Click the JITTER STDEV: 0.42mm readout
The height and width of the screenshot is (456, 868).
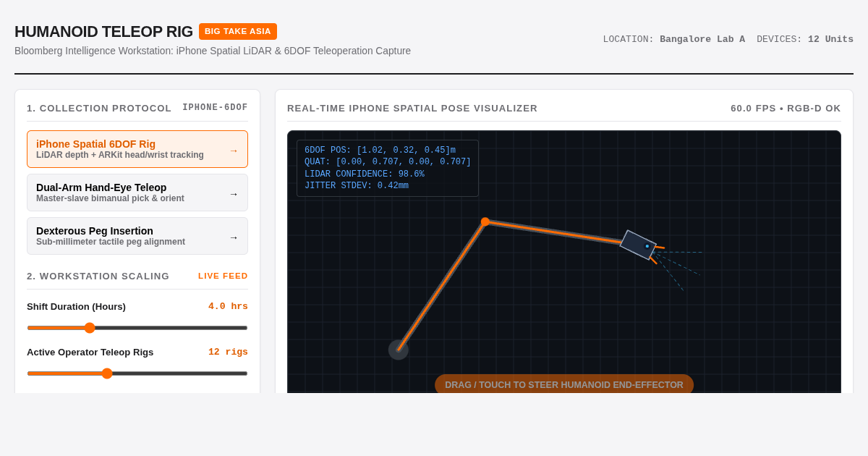point(357,186)
